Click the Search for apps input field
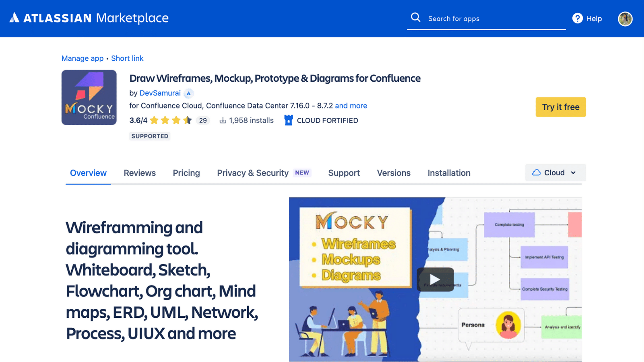Screen dimensions: 644x362 click(483, 19)
